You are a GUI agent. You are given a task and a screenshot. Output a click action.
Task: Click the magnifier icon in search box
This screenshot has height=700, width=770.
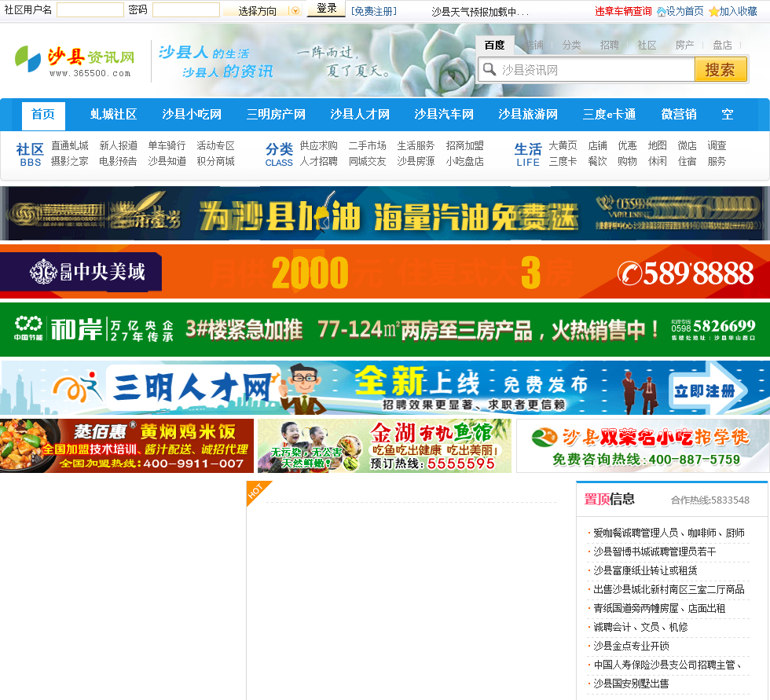pos(489,69)
